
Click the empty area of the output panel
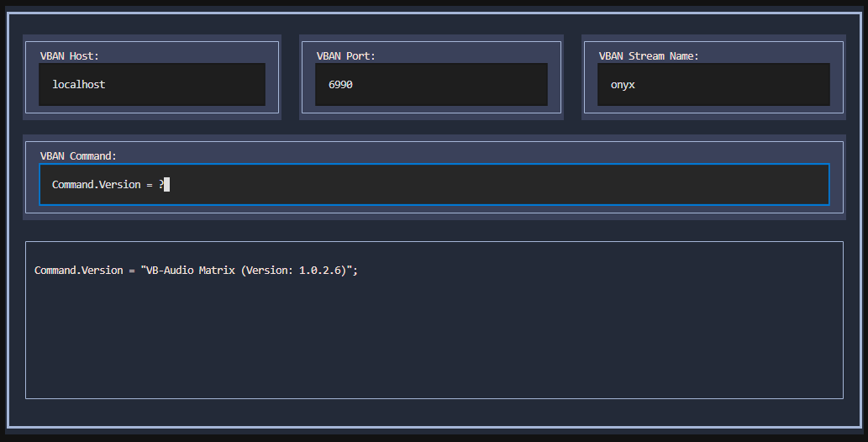click(x=434, y=345)
